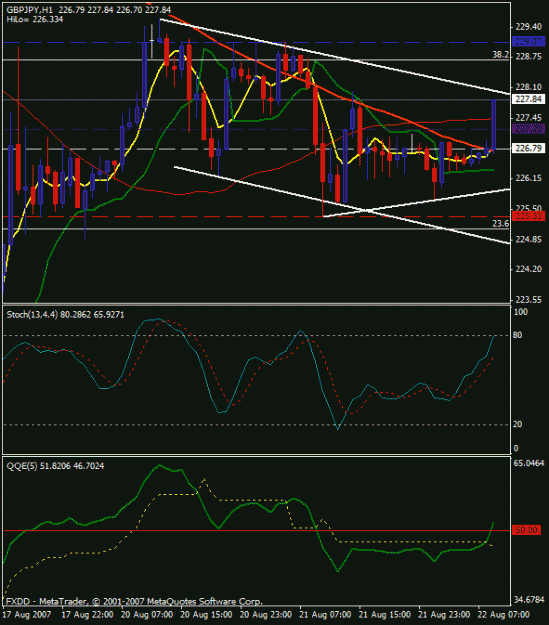Click the QQE scale value 34.6784
Viewport: 549px width, 625px height.
(x=529, y=600)
